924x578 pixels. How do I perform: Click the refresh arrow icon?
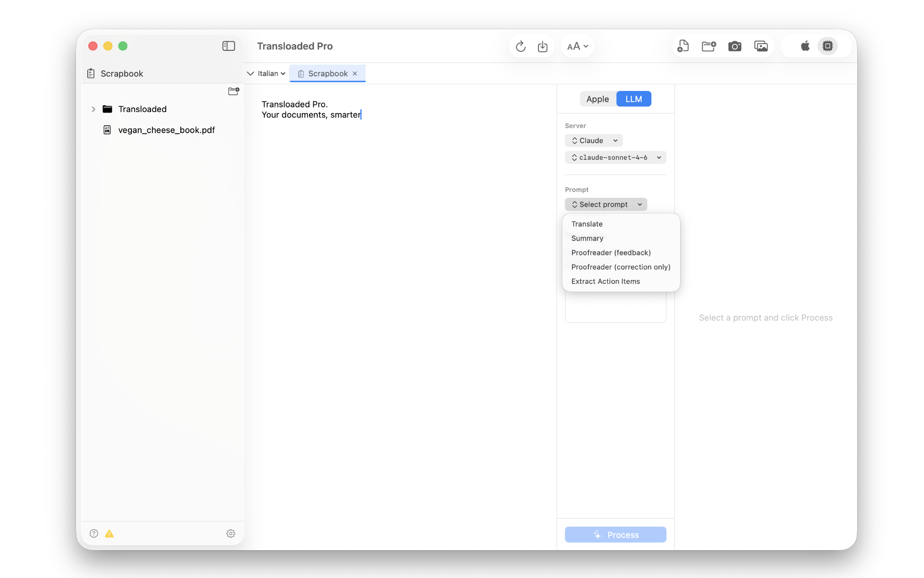pos(521,47)
